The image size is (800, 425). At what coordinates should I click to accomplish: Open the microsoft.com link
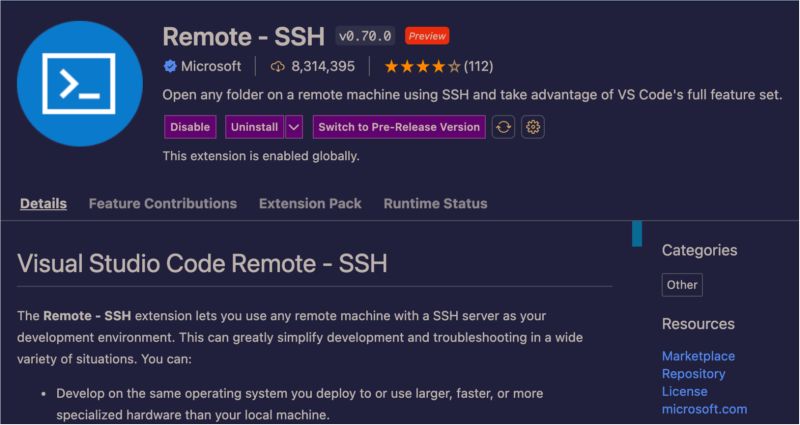(705, 409)
